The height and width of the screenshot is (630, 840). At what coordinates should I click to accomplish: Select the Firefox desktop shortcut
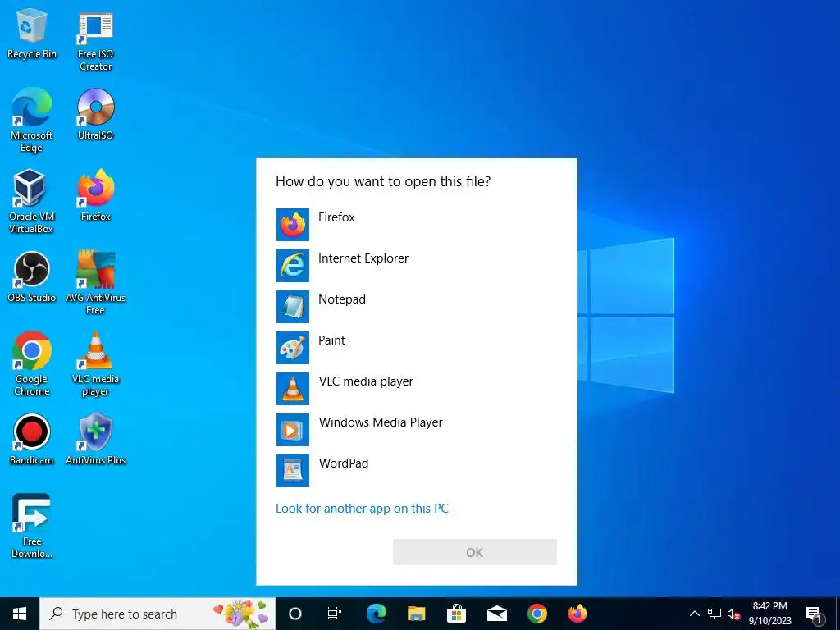click(95, 195)
